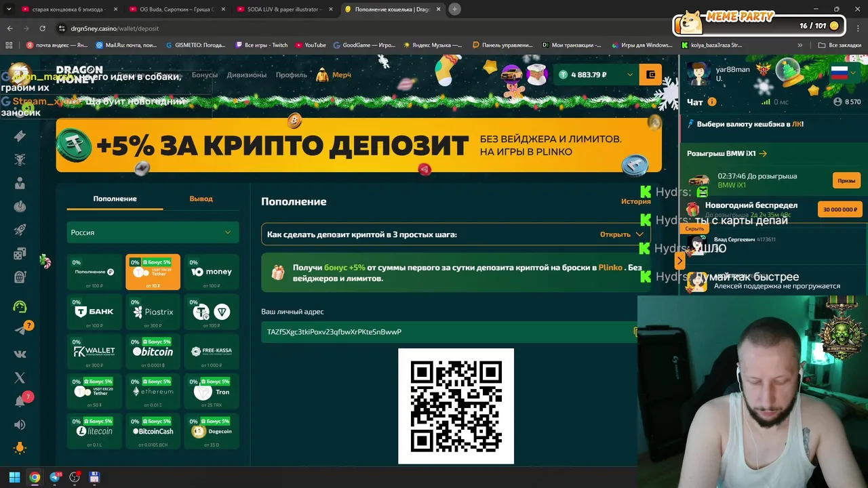Click the personal wallet address field
The image size is (868, 488).
448,331
